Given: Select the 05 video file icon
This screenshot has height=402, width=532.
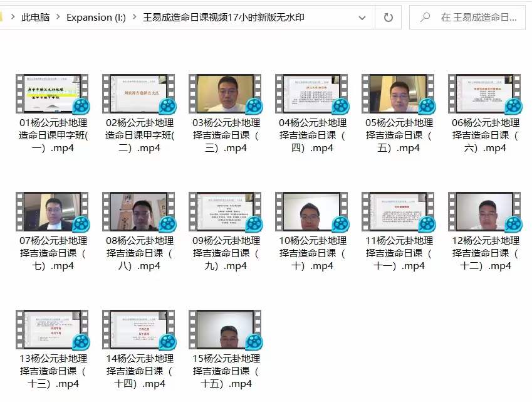Looking at the screenshot, I should [x=398, y=94].
